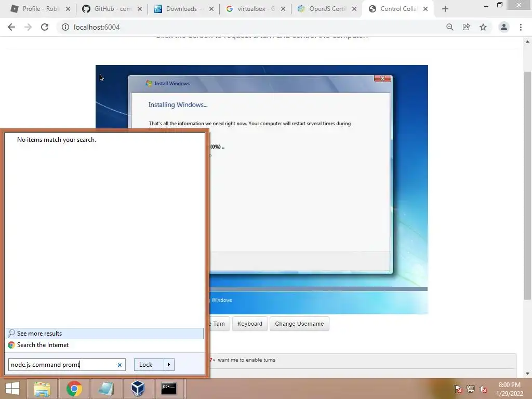Image resolution: width=532 pixels, height=399 pixels.
Task: Close the Downloads tab
Action: click(211, 9)
